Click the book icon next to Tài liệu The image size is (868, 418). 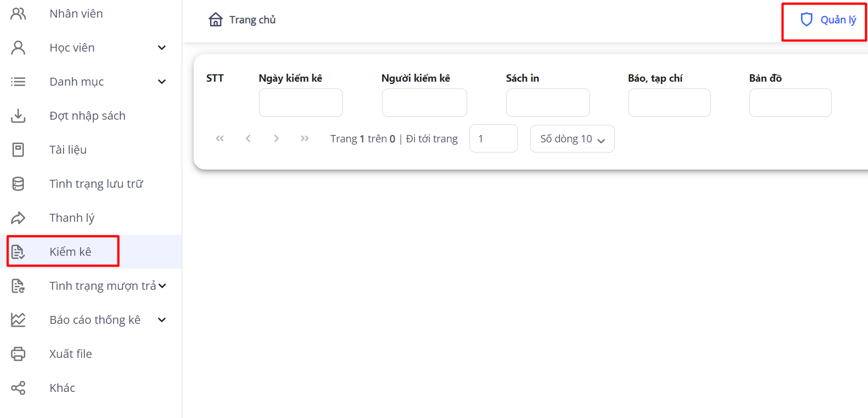coord(18,150)
